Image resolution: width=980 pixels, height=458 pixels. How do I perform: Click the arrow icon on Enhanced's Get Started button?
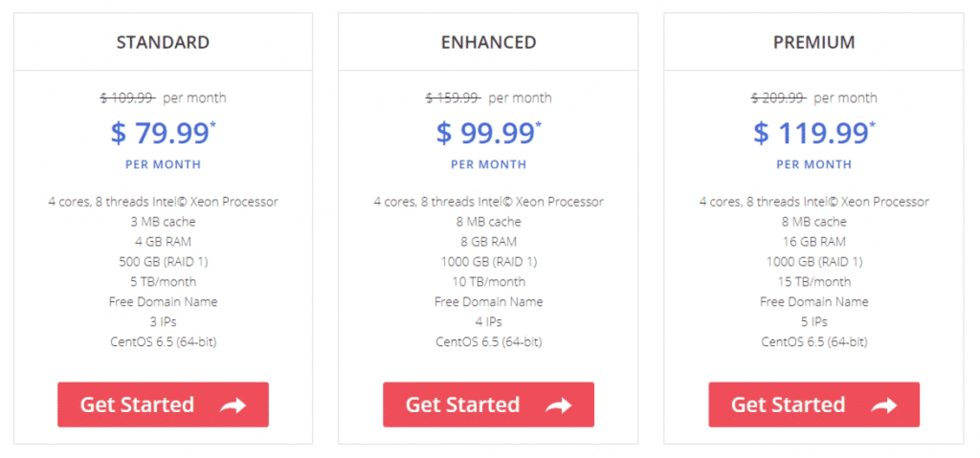point(559,404)
